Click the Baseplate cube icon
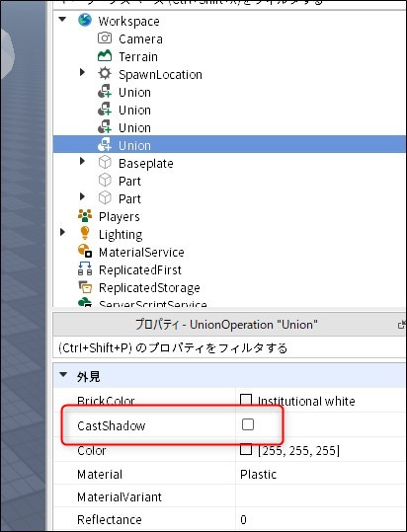The height and width of the screenshot is (532, 407). pos(105,162)
